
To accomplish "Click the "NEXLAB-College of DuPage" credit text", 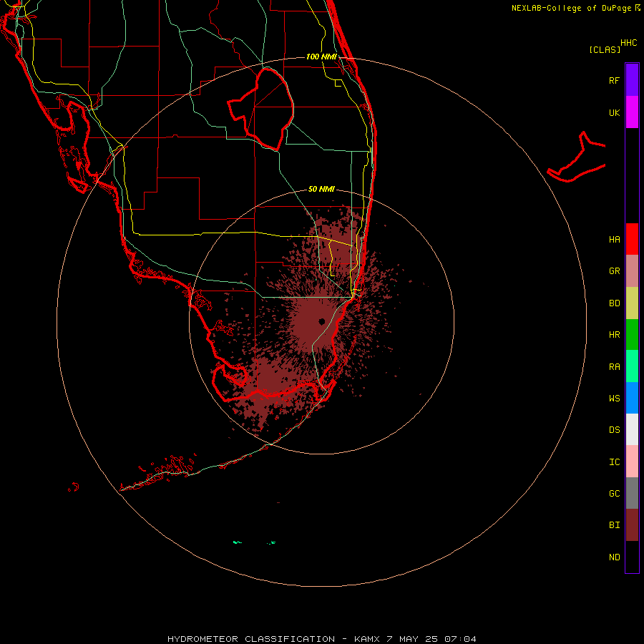I will pyautogui.click(x=571, y=8).
